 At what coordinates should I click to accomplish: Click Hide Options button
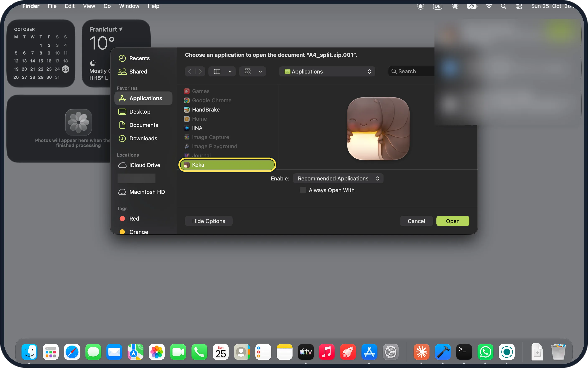(209, 221)
